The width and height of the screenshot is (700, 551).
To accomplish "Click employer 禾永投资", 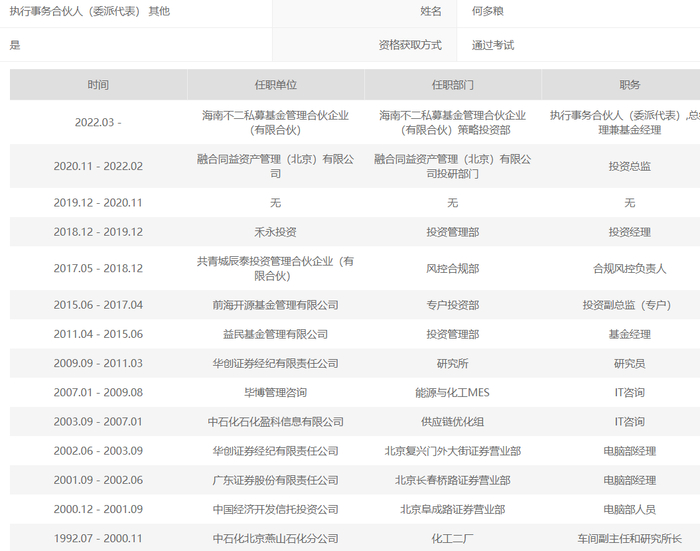I will (x=275, y=232).
